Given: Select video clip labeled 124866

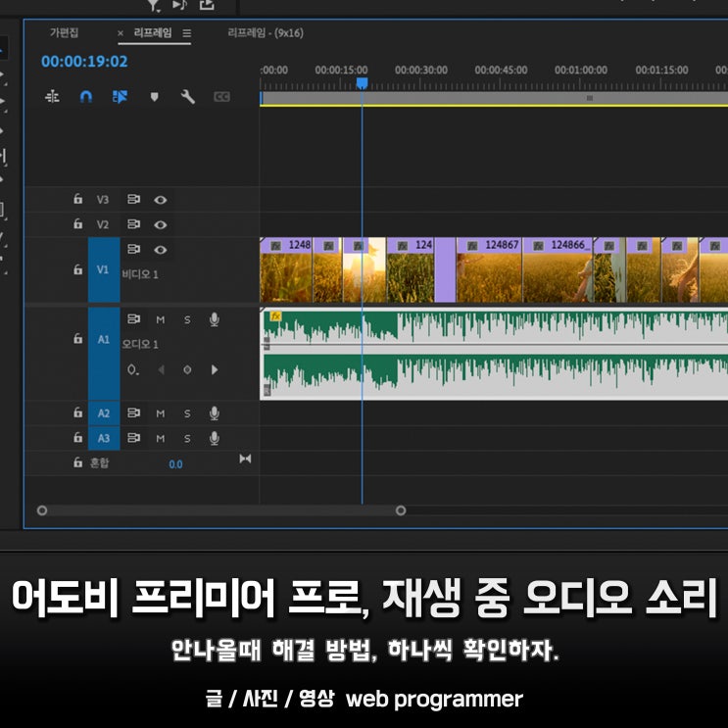Looking at the screenshot, I should (x=558, y=269).
